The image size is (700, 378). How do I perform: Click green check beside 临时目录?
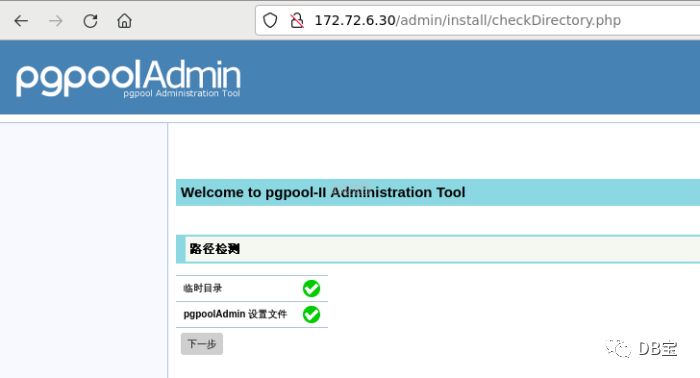[311, 288]
